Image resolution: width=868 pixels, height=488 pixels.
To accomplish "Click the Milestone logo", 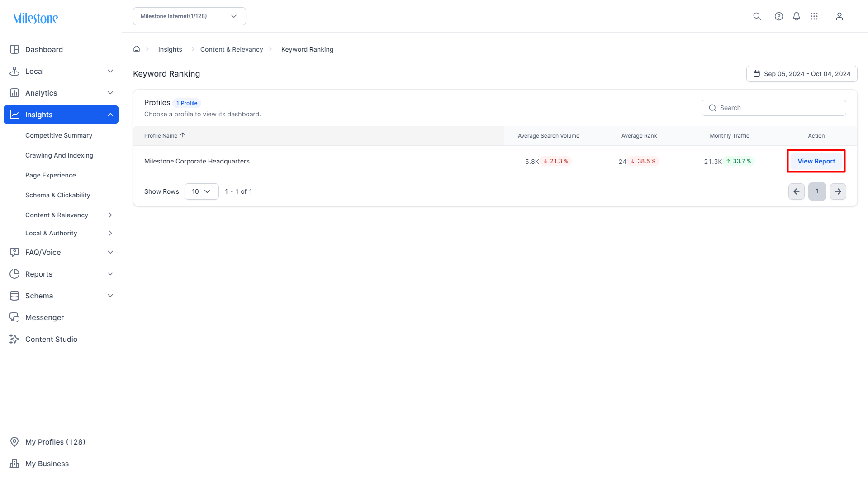I will click(35, 18).
